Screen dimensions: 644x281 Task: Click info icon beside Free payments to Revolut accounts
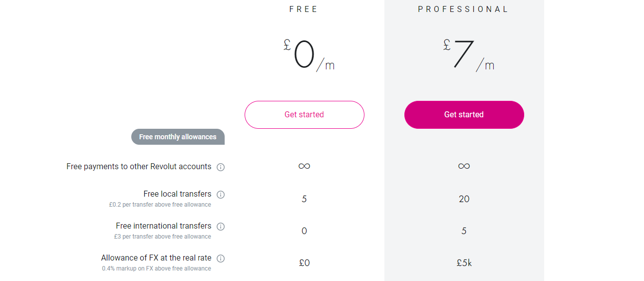[221, 167]
